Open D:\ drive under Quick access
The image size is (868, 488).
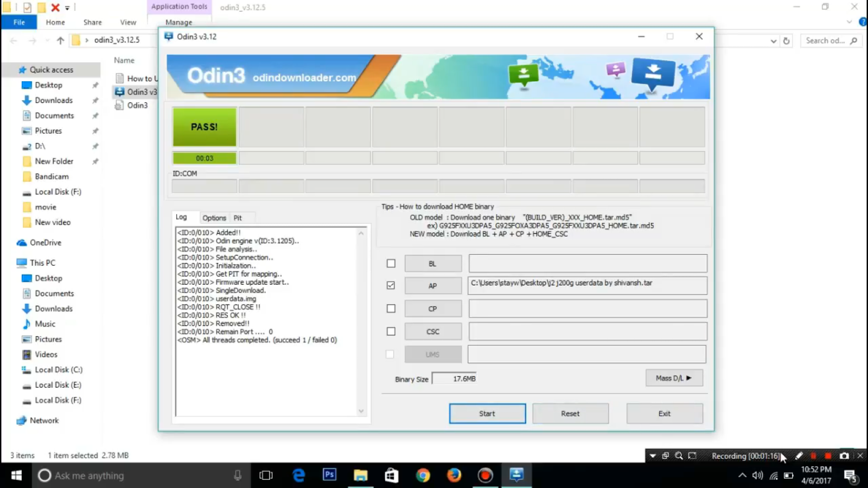[x=40, y=146]
